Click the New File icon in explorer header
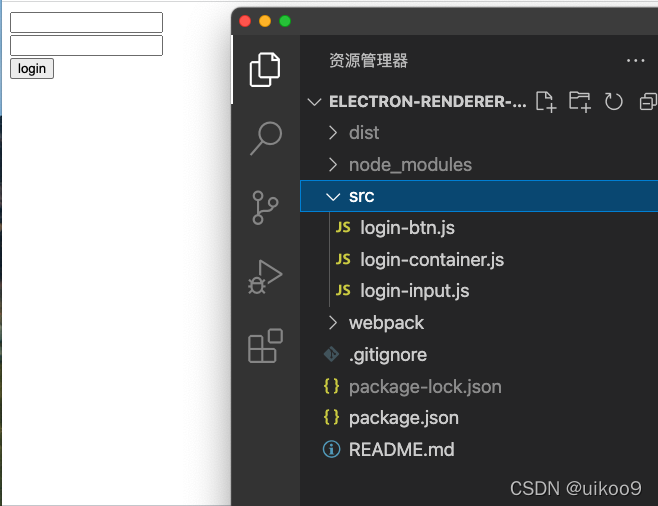The height and width of the screenshot is (506, 658). click(546, 102)
